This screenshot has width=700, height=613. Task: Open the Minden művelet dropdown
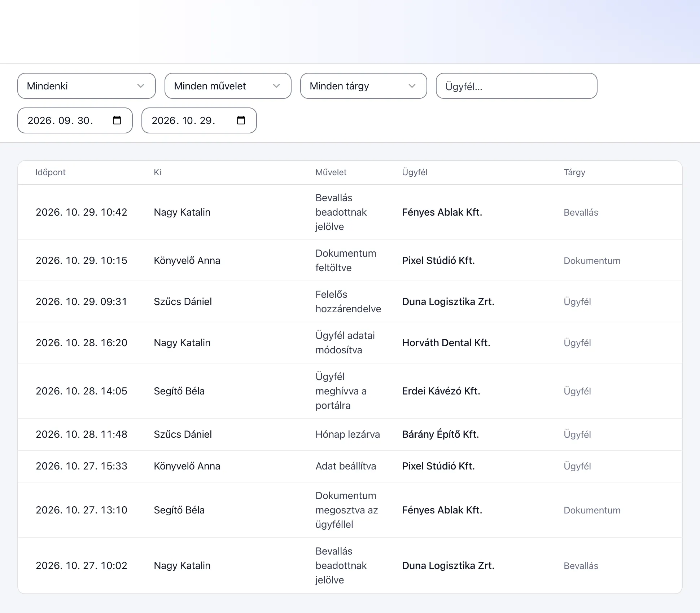(x=228, y=86)
